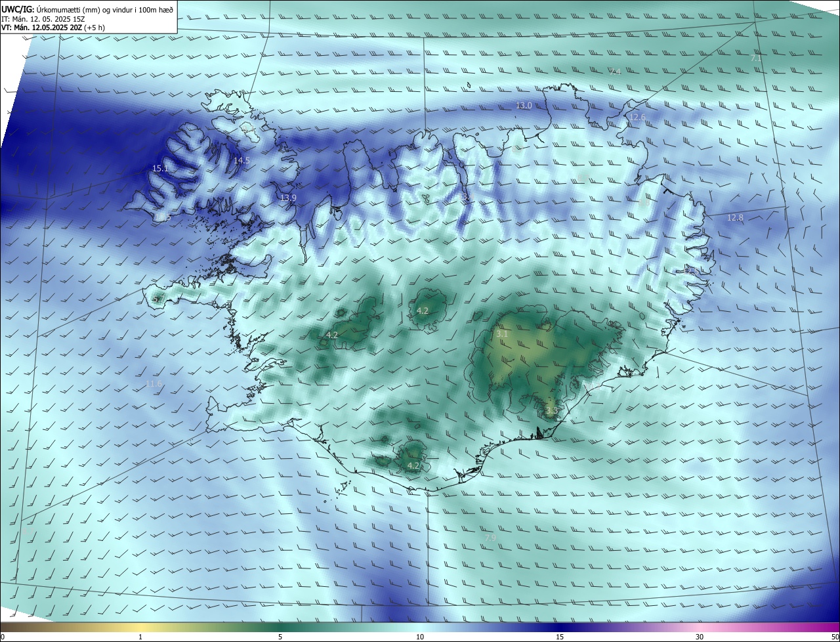Viewport: 840px width, 642px height.
Task: Select the '(+5 h)' forecast offset text
Action: coord(94,28)
